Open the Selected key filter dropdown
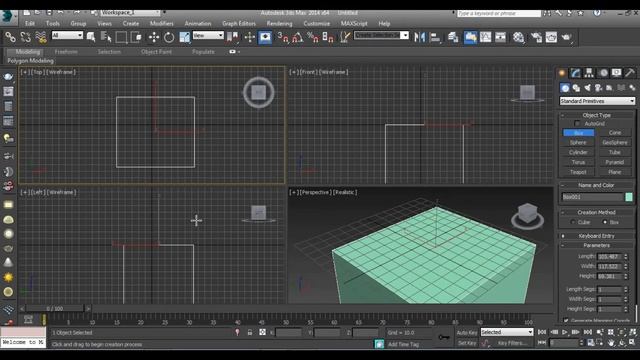The image size is (640, 360). point(507,332)
